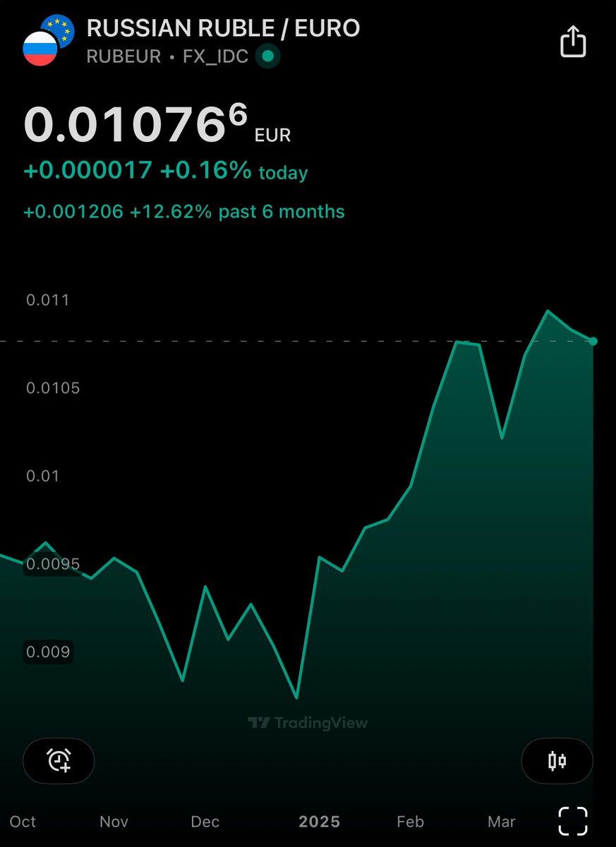Image resolution: width=616 pixels, height=847 pixels.
Task: Tap the green market status dot
Action: pyautogui.click(x=267, y=56)
